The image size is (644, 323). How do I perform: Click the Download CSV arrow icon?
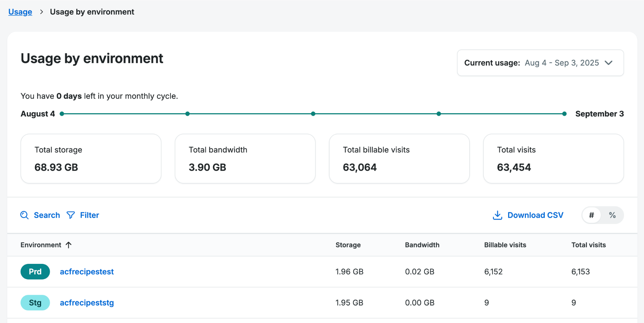click(497, 215)
